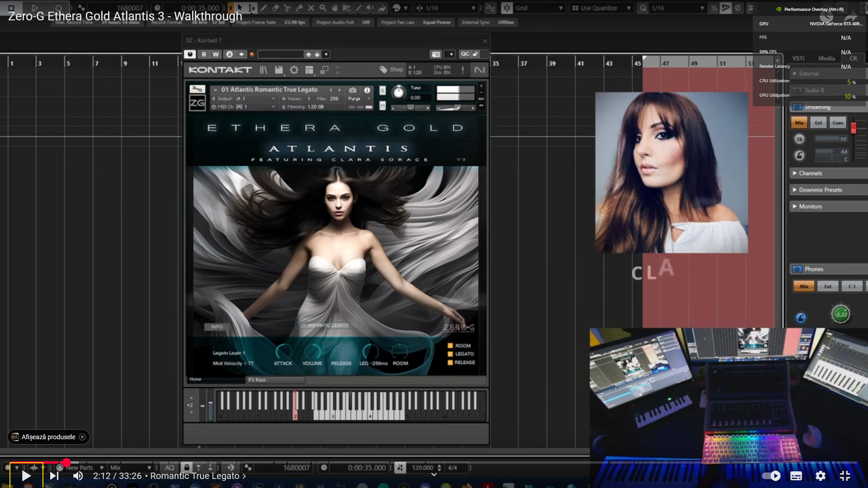The width and height of the screenshot is (868, 488).
Task: Open Kontakt library browser icon
Action: point(264,70)
